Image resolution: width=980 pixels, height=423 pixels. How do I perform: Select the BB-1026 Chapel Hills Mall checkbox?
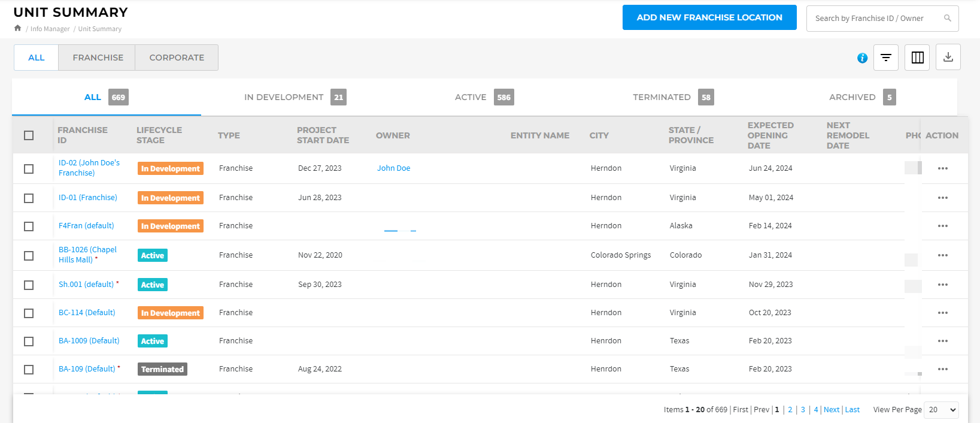point(29,256)
